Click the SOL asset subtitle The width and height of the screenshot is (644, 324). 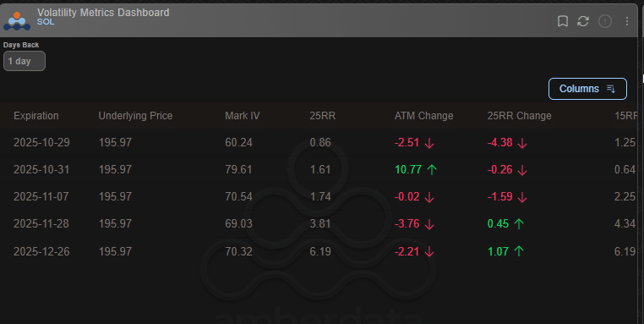(46, 22)
